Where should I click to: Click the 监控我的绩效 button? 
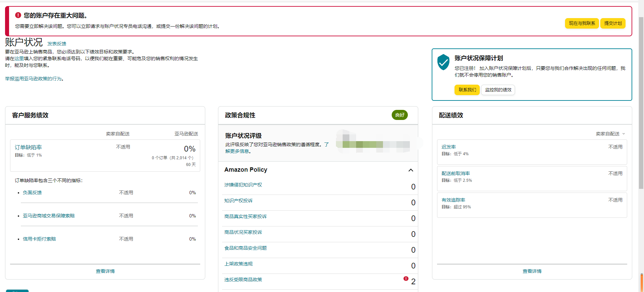pyautogui.click(x=498, y=90)
